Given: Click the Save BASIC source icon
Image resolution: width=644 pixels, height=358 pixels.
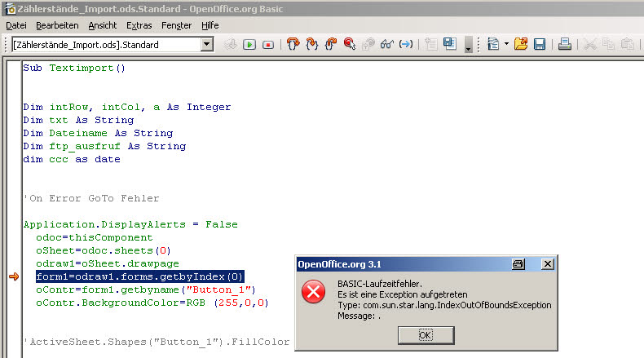Looking at the screenshot, I should 449,44.
